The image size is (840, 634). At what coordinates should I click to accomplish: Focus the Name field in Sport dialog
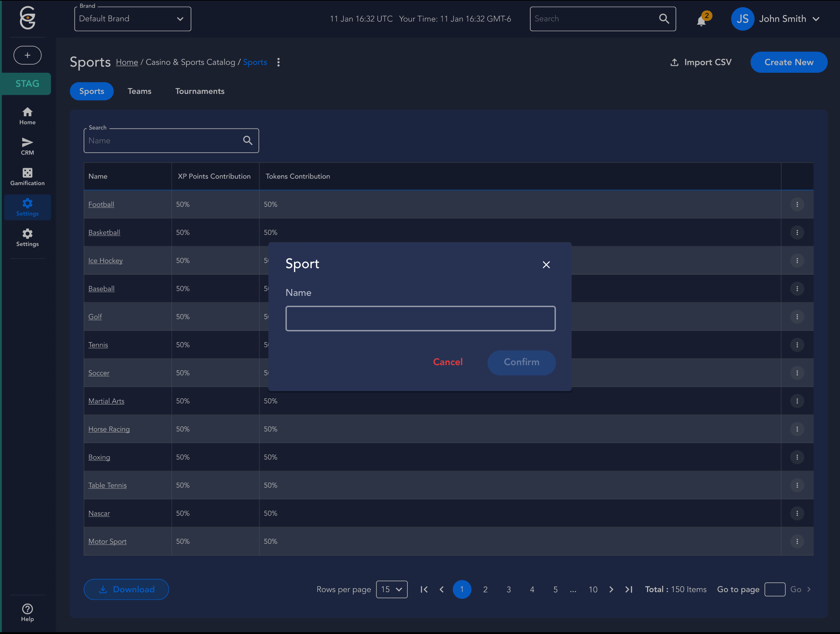coord(420,318)
